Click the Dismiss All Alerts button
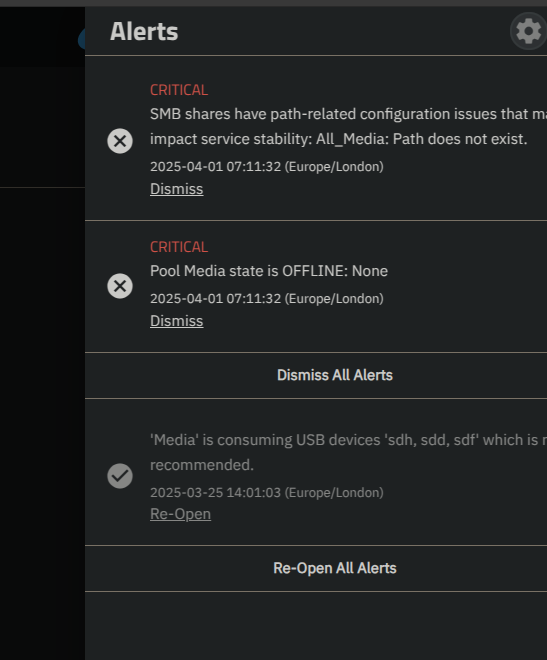 pos(335,375)
